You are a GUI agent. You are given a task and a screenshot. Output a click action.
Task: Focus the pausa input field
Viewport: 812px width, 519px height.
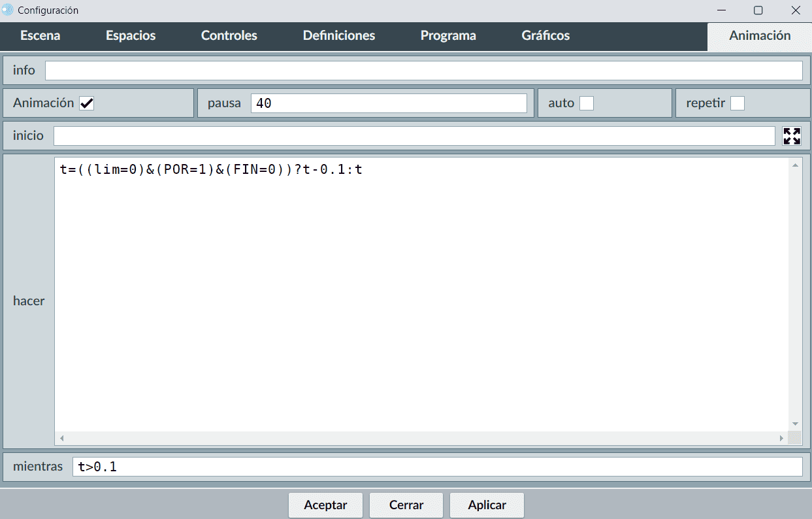click(389, 103)
